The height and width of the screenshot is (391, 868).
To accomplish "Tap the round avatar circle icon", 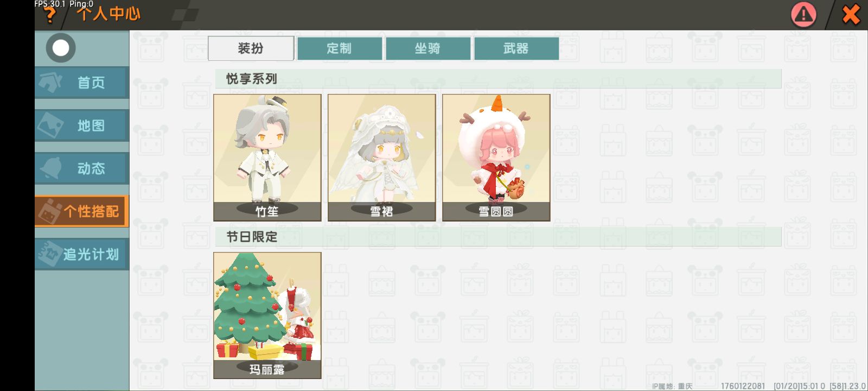I will [x=61, y=48].
